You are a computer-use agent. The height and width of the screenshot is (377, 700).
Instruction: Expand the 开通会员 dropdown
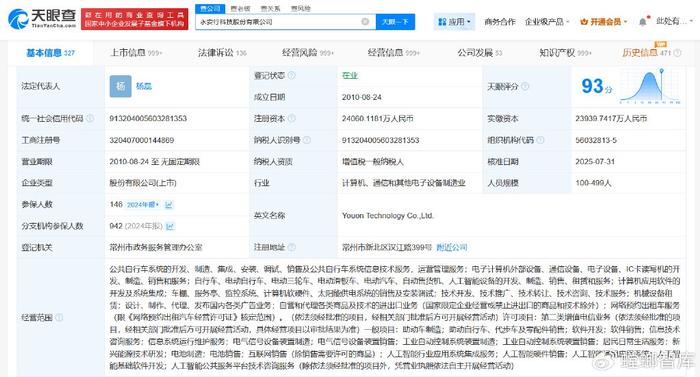click(x=603, y=21)
